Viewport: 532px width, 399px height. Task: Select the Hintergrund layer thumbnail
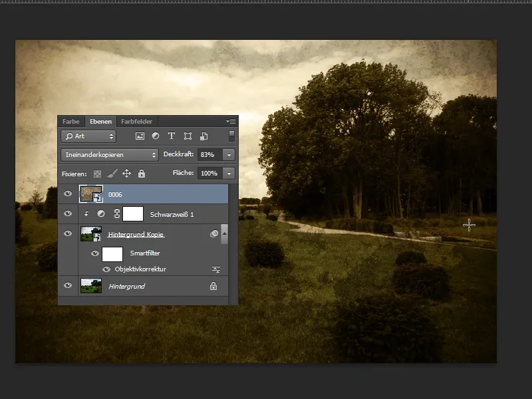click(x=91, y=286)
